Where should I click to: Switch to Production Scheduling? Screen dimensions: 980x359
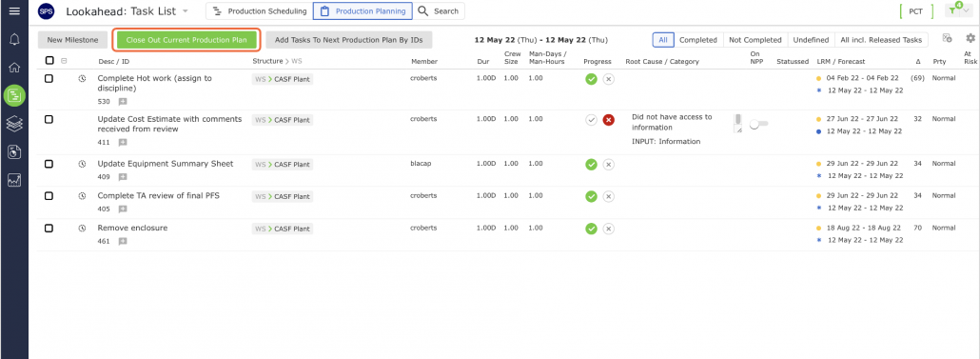coord(259,11)
